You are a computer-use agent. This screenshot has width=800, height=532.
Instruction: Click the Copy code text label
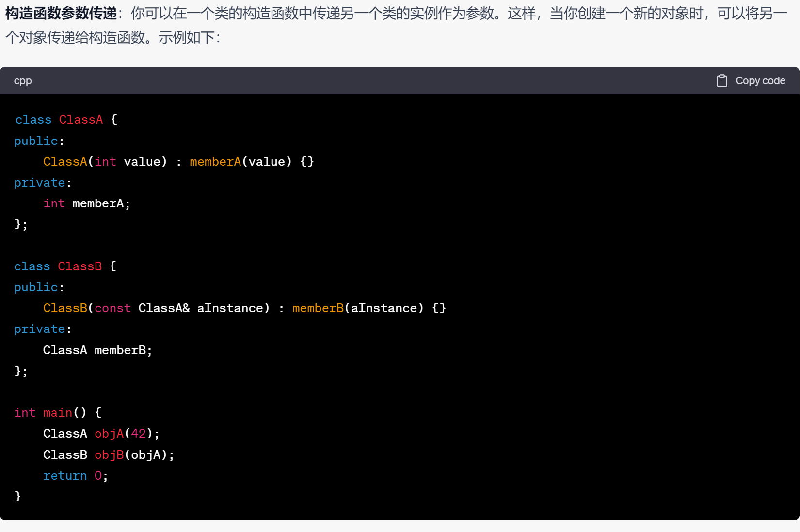click(x=760, y=80)
